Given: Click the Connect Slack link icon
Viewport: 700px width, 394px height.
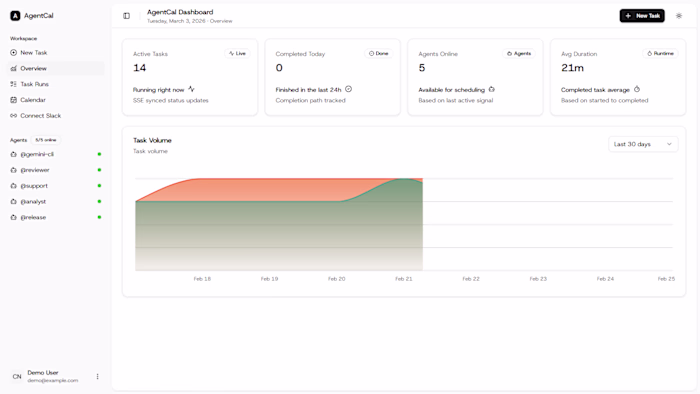Looking at the screenshot, I should 13,116.
